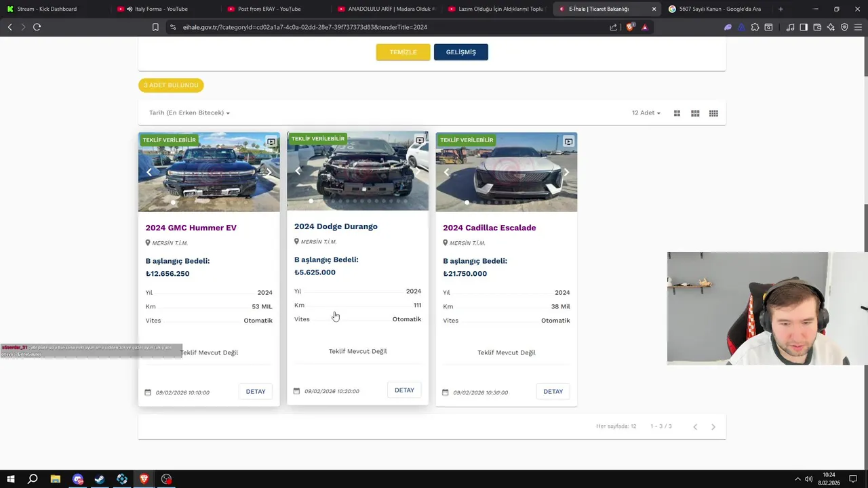The height and width of the screenshot is (488, 868).
Task: Open the Brave Wallet icon
Action: click(x=817, y=27)
